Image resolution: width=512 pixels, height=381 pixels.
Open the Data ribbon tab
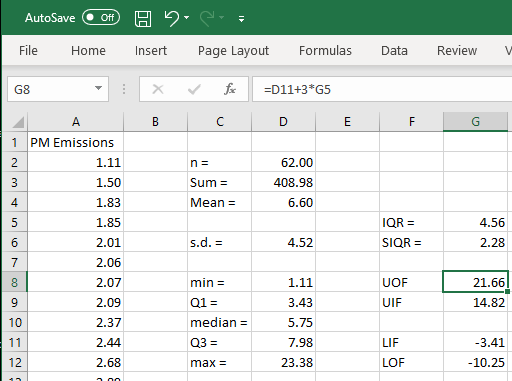click(x=394, y=51)
